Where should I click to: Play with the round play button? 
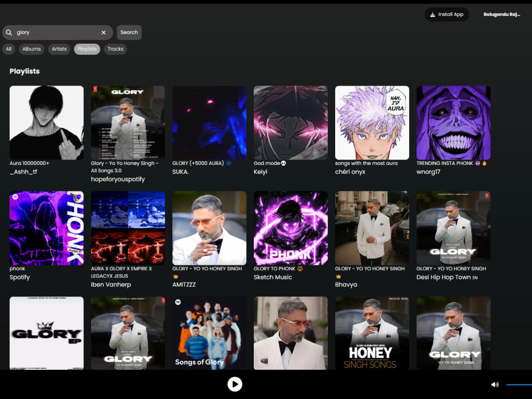point(235,385)
